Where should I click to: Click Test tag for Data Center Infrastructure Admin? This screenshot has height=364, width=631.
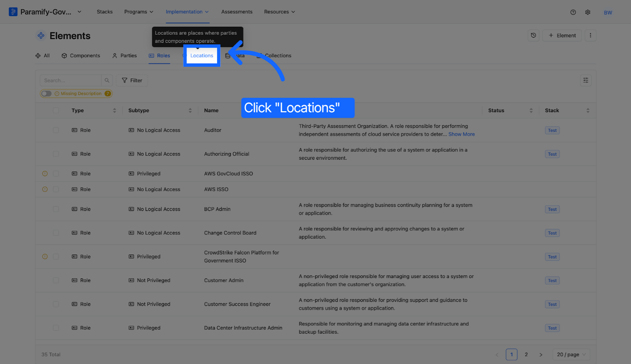[x=552, y=328]
